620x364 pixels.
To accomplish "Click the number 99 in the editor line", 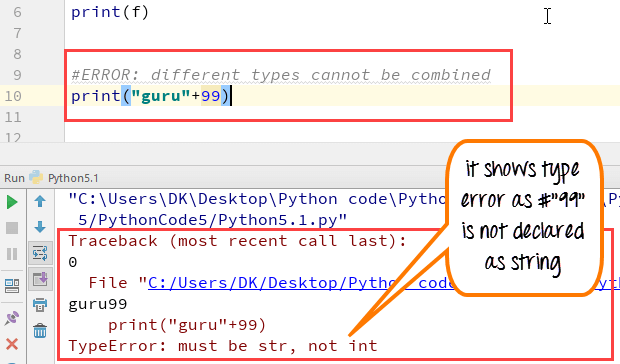I will coord(211,96).
